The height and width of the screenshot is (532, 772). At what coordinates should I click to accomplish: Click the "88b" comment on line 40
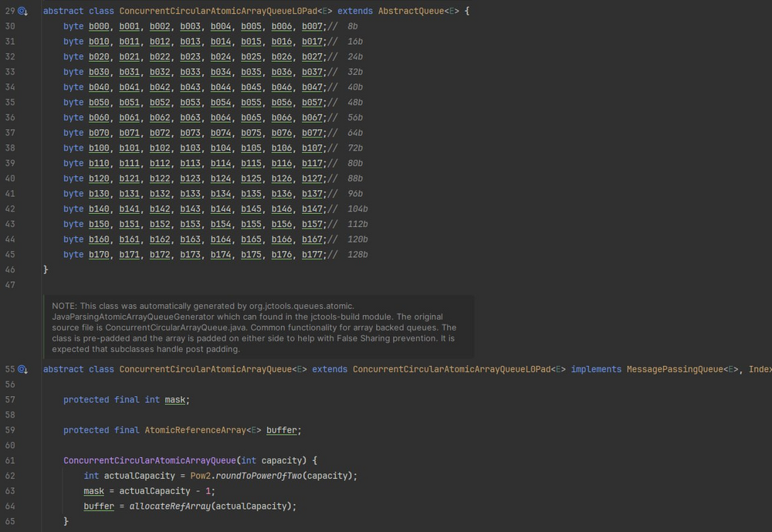coord(355,178)
